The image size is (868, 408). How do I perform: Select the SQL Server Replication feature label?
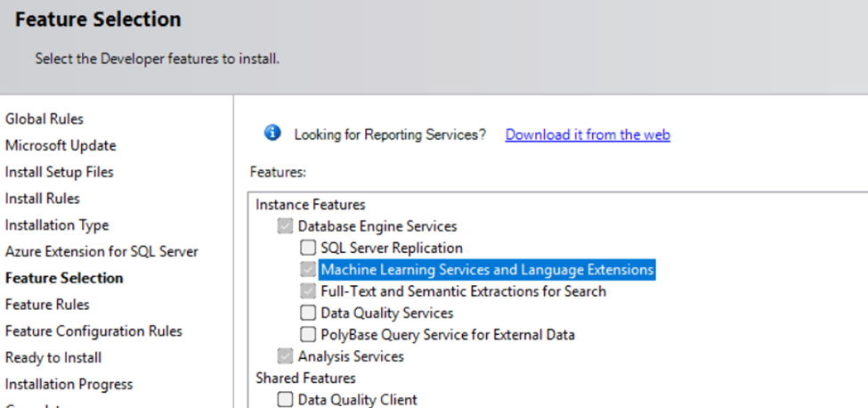392,248
